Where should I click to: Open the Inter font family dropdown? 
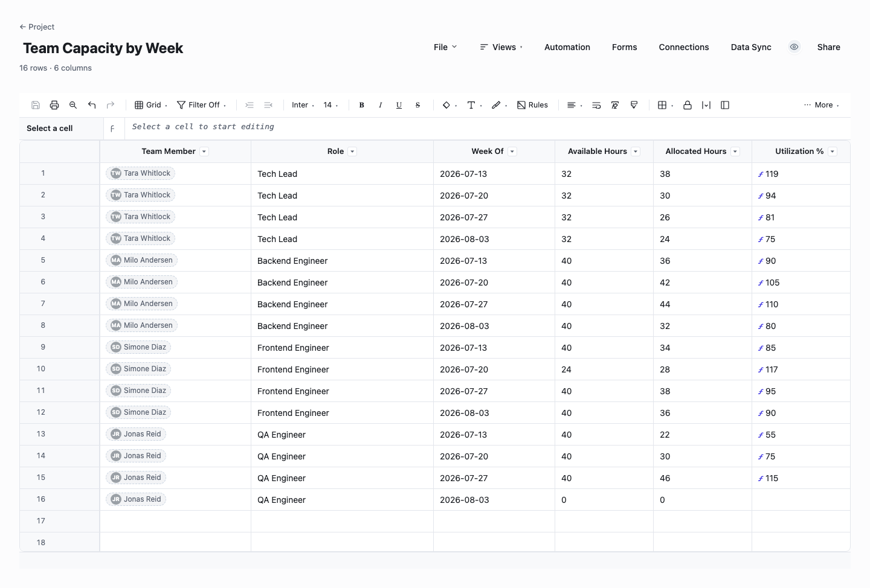(x=303, y=105)
